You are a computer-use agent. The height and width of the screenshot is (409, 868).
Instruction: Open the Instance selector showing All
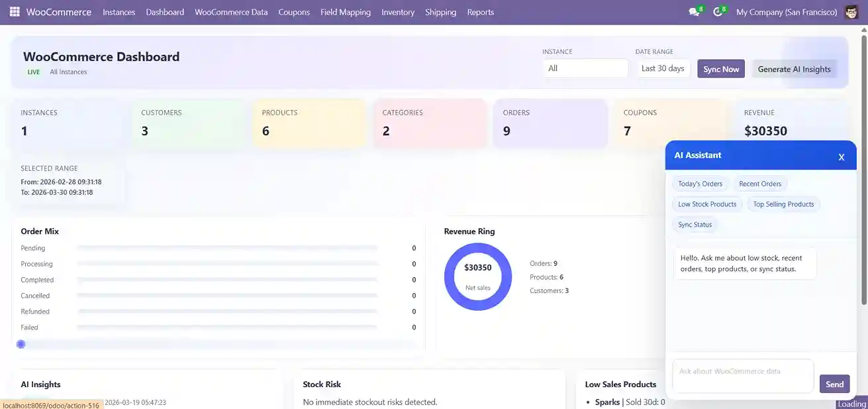coord(585,68)
